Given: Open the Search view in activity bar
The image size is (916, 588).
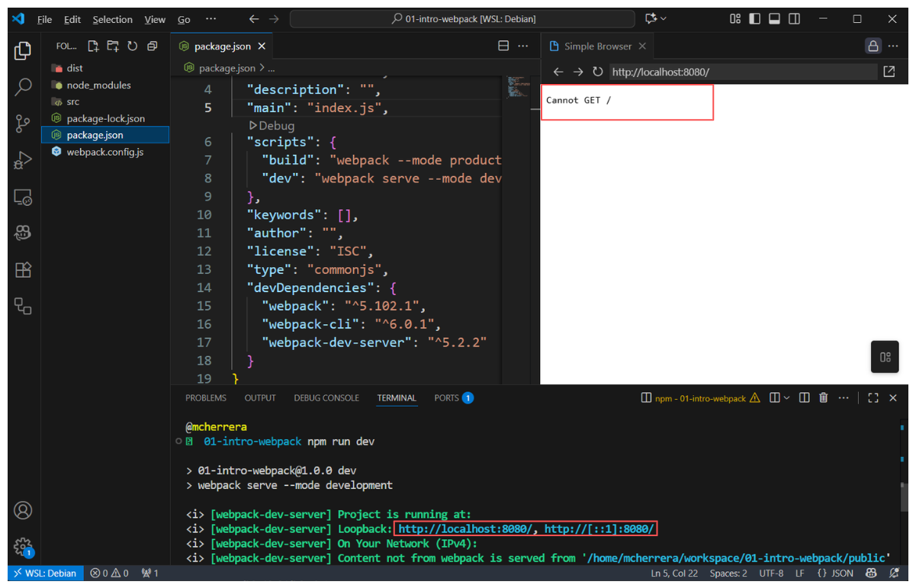Looking at the screenshot, I should [x=23, y=87].
